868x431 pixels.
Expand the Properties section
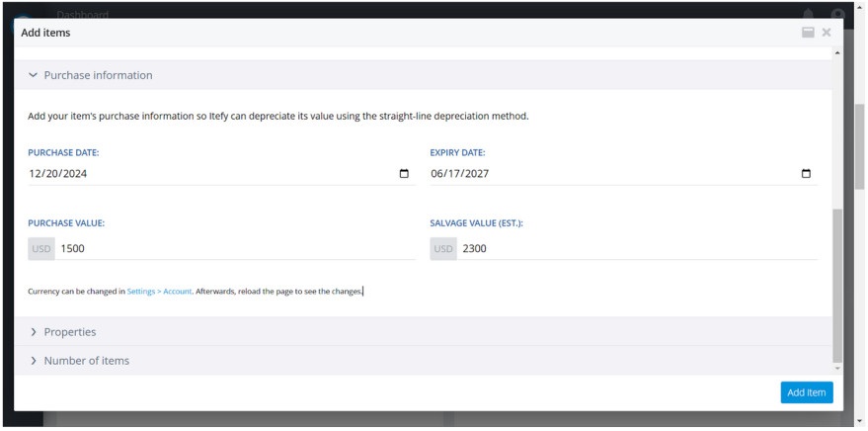70,332
